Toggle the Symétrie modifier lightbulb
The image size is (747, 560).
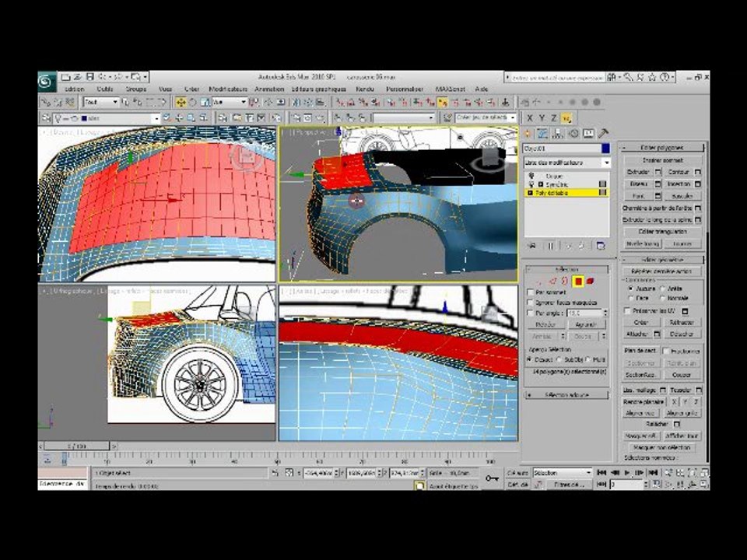[x=531, y=184]
